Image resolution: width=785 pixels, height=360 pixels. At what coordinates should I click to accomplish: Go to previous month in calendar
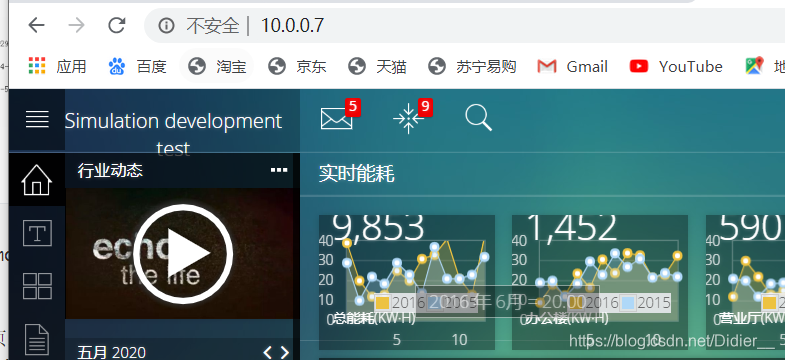coord(267,352)
